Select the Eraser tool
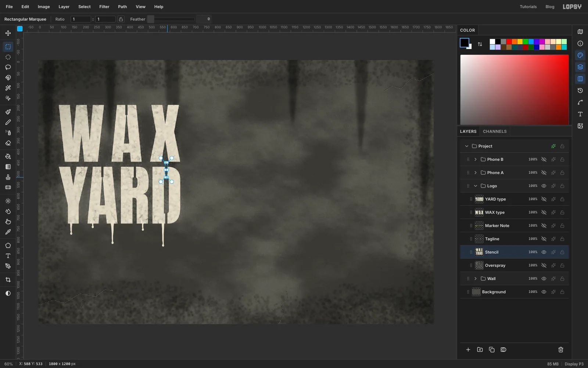 8,143
